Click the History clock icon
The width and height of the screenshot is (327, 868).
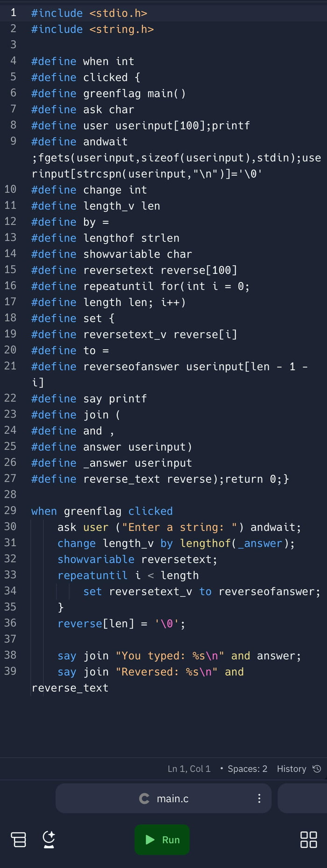[x=317, y=769]
